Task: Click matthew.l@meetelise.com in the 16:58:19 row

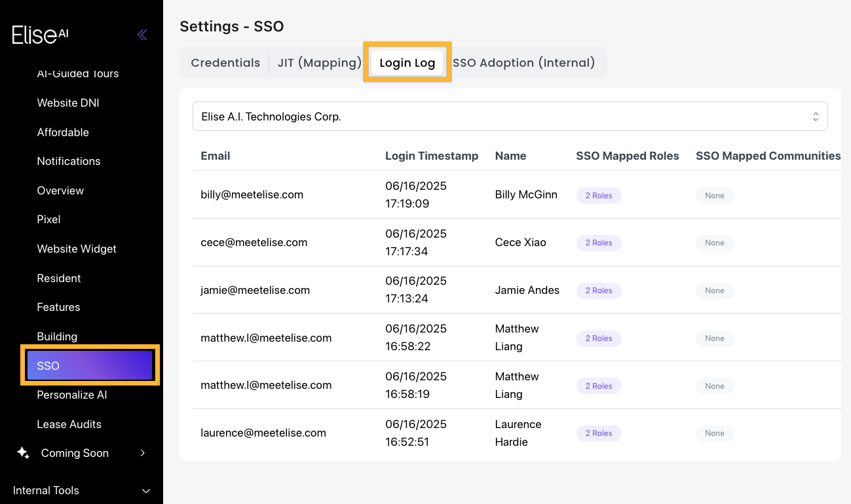Action: [x=266, y=385]
